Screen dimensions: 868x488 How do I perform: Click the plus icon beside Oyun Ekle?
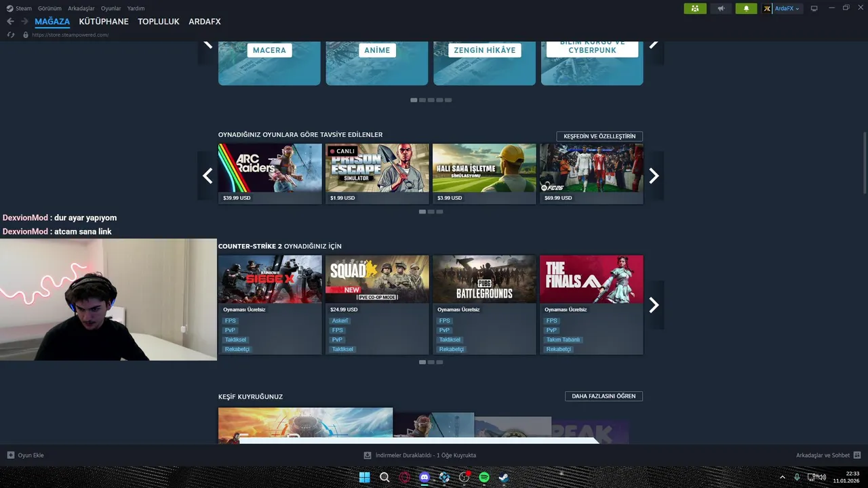click(x=10, y=455)
